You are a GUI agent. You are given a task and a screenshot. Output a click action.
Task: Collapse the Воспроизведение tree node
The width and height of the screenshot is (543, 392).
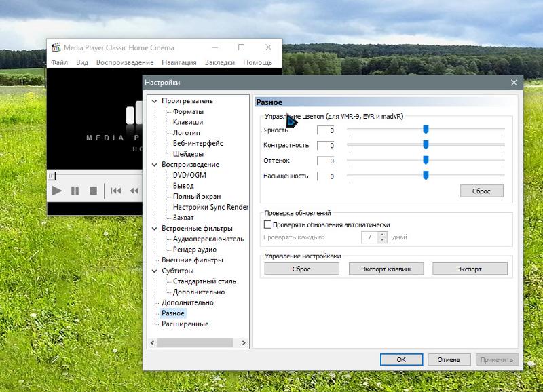pos(155,165)
